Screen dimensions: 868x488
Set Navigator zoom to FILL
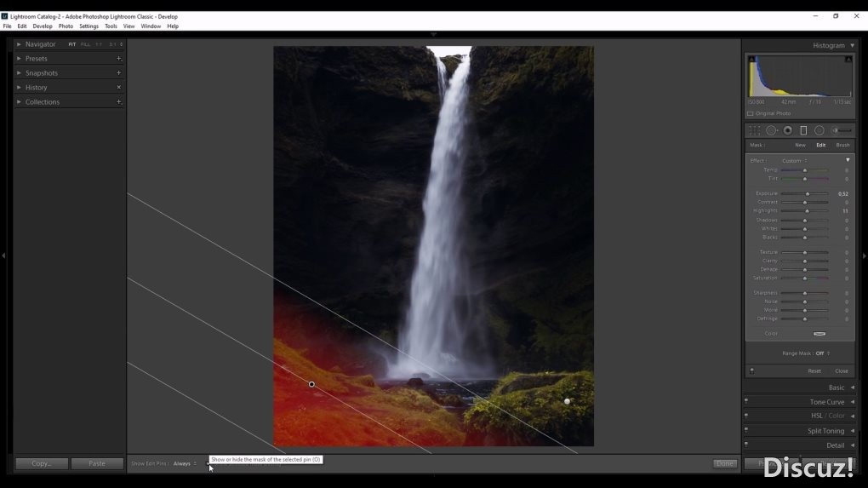click(x=85, y=44)
